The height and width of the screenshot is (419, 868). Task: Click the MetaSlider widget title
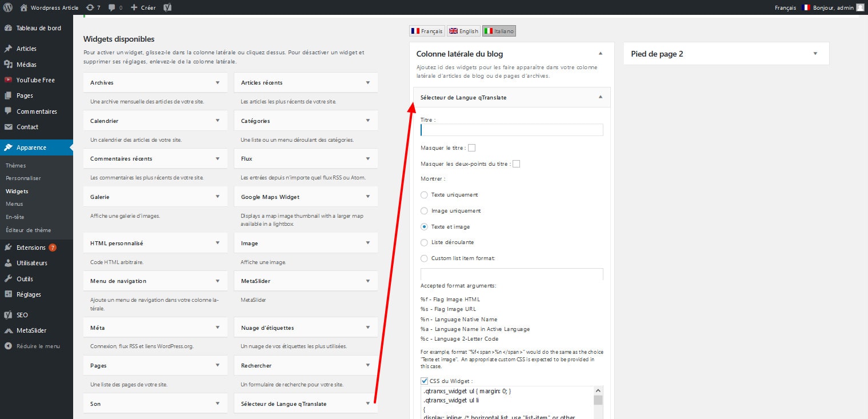pyautogui.click(x=255, y=281)
